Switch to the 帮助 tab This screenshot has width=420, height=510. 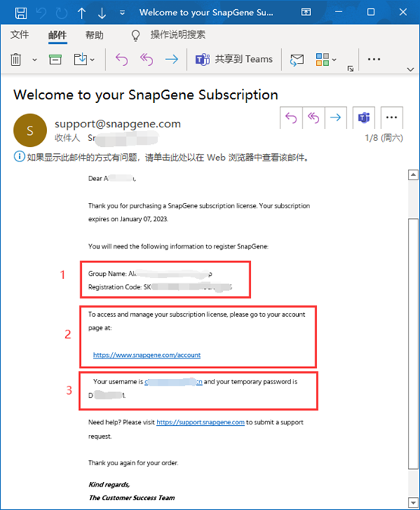tap(94, 35)
